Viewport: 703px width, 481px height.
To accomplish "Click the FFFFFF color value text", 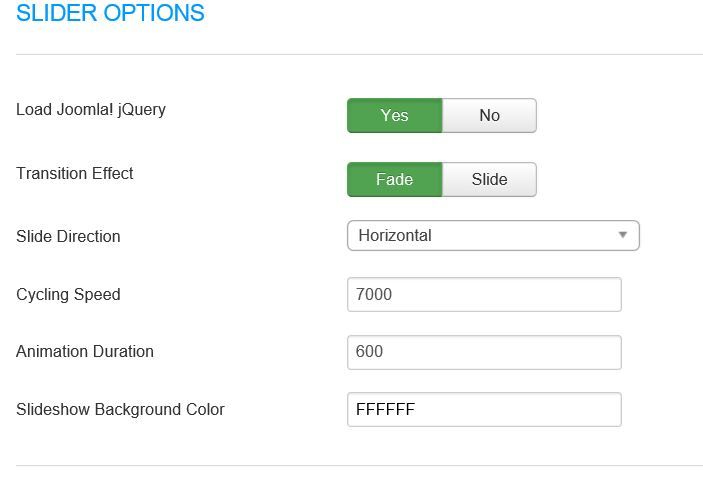I will click(386, 409).
